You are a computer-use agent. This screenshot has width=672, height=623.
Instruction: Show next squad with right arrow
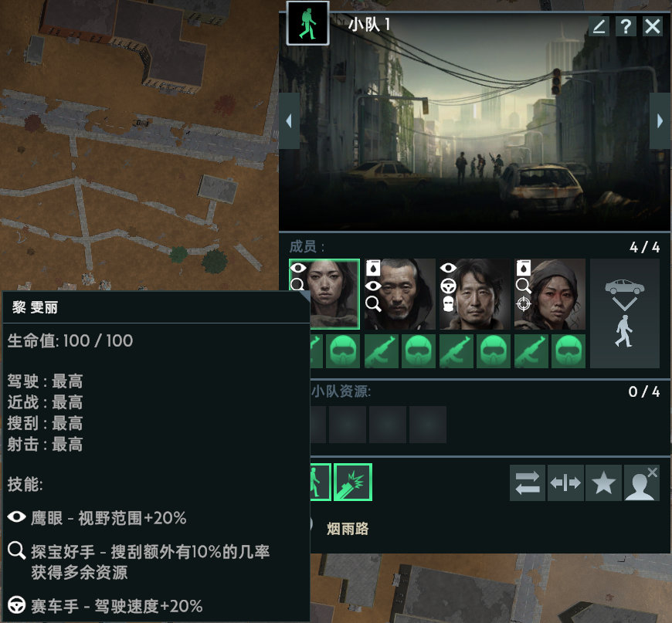[660, 121]
